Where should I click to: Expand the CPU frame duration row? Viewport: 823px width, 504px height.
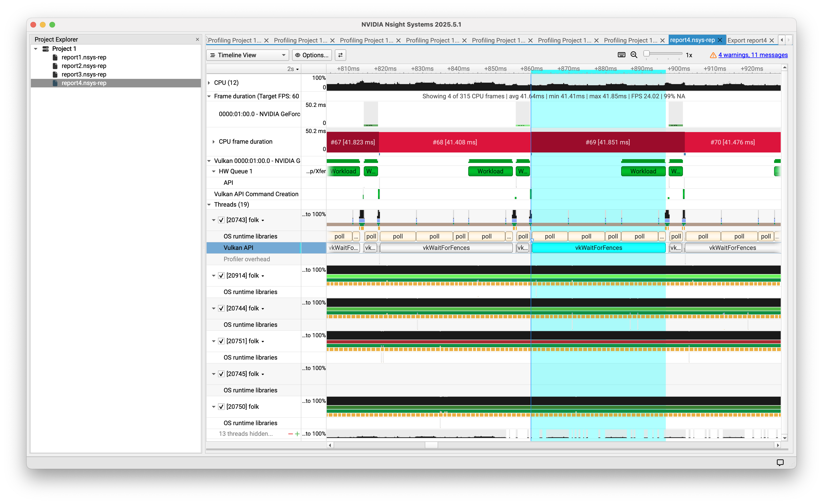[214, 142]
